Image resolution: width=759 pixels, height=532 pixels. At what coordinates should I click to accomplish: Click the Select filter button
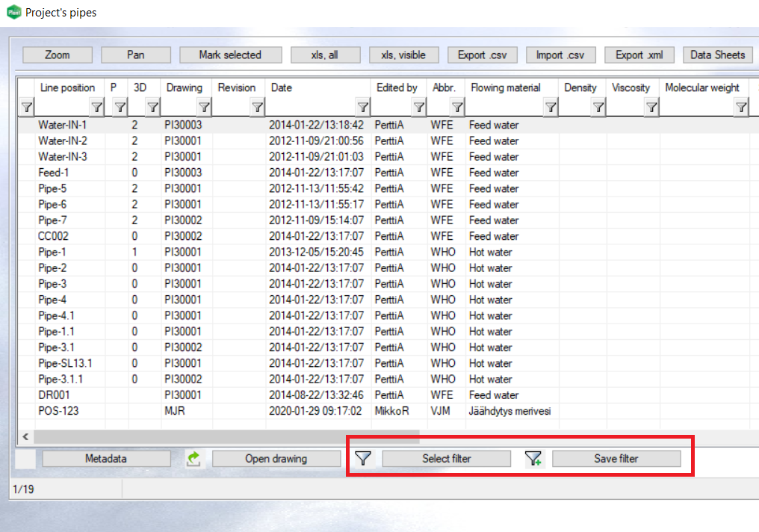[x=447, y=459]
